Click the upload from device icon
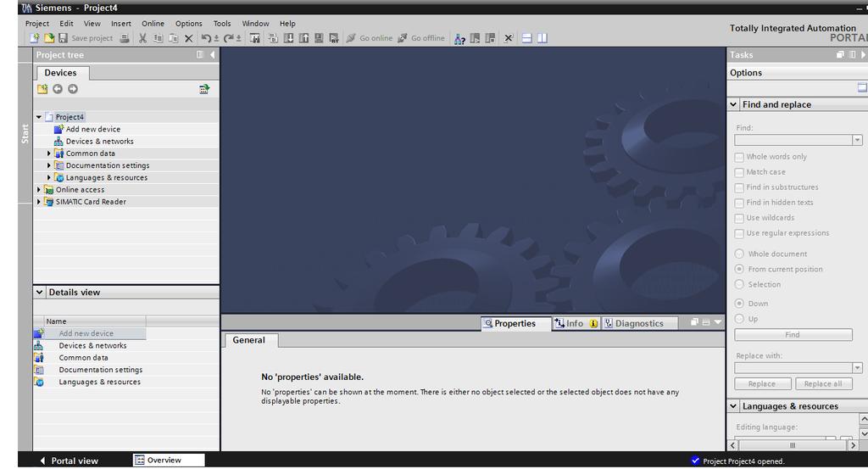The image size is (868, 469). tap(304, 38)
